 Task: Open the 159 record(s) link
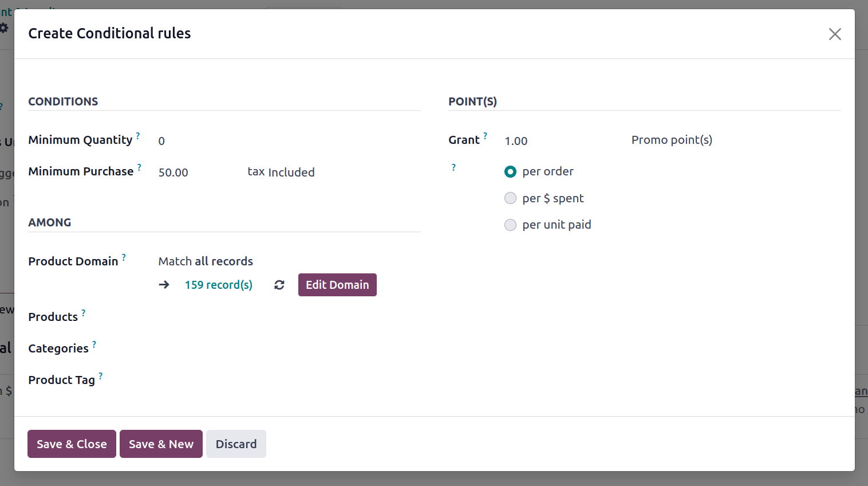[x=219, y=285]
